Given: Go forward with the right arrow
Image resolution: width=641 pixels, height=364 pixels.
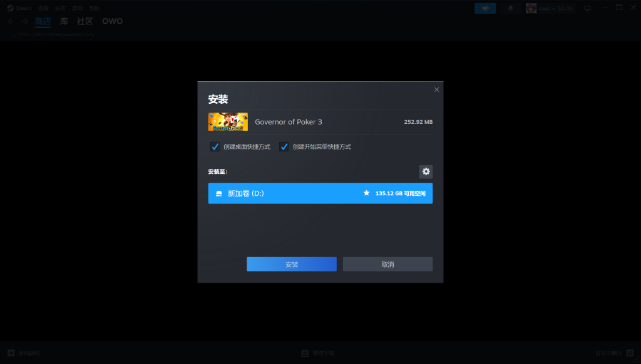Looking at the screenshot, I should (x=25, y=21).
